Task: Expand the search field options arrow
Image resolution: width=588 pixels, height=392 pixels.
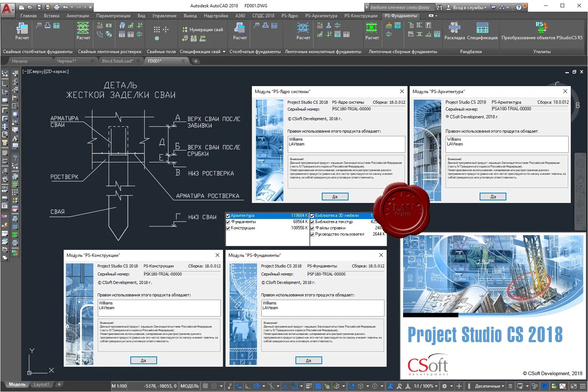Action: (366, 7)
